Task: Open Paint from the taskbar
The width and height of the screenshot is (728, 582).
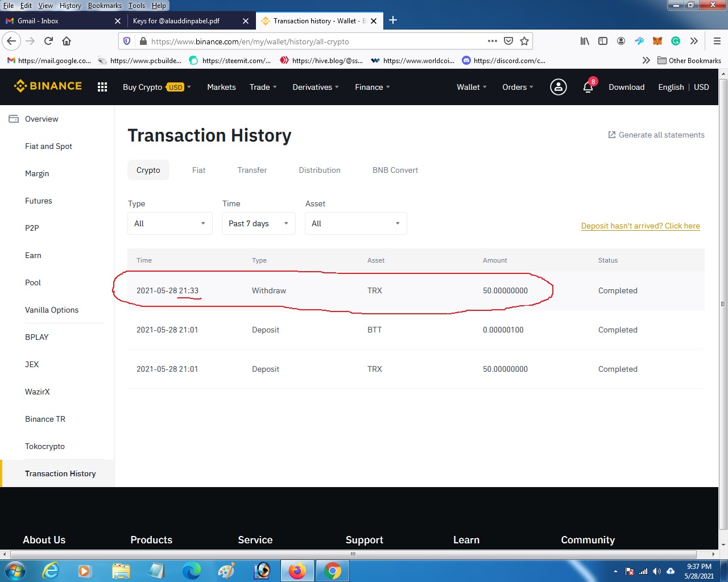Action: pos(226,571)
